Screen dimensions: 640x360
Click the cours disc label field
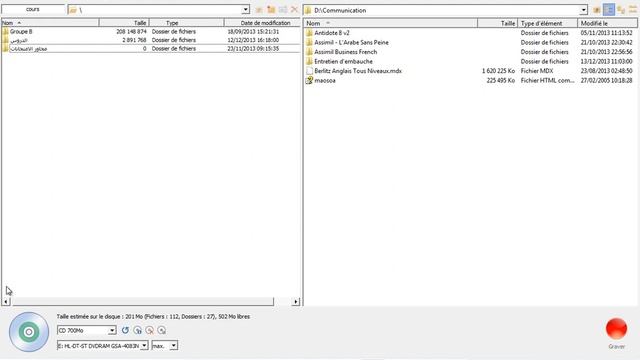pos(33,9)
